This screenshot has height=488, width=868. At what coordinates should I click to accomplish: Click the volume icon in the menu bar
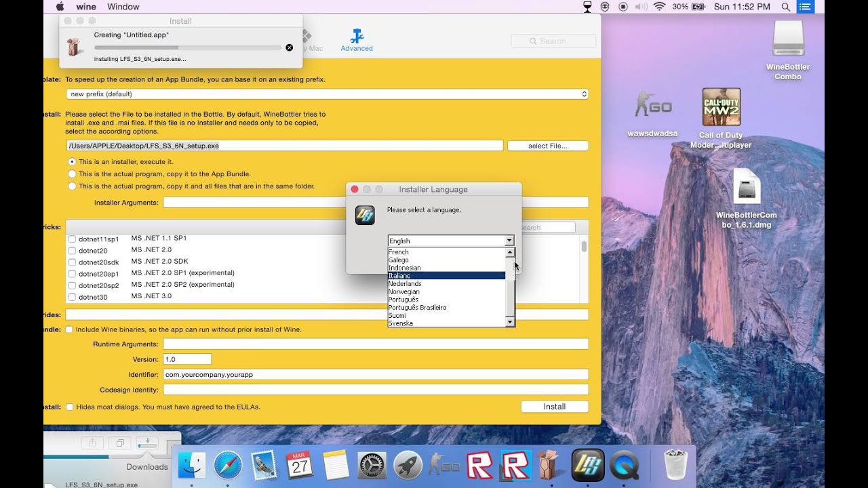[x=641, y=7]
